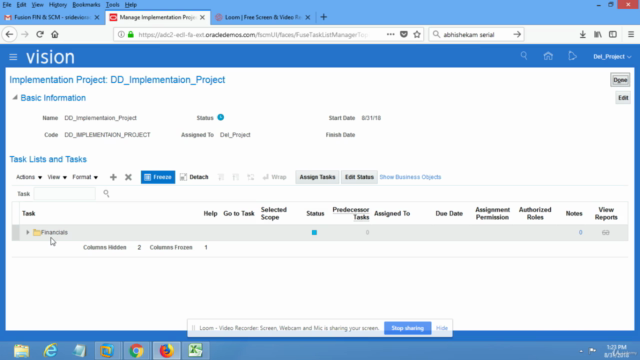Click the Done button

(620, 80)
